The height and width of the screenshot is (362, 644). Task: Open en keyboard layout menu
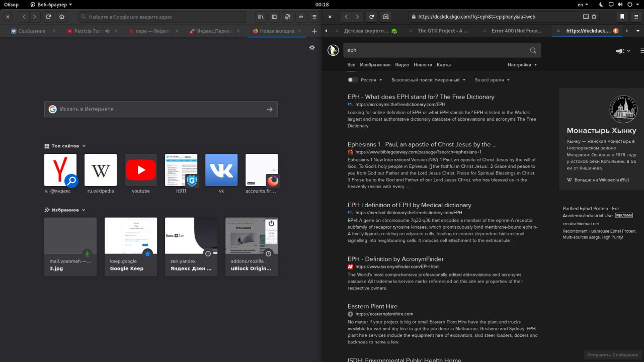point(583,4)
